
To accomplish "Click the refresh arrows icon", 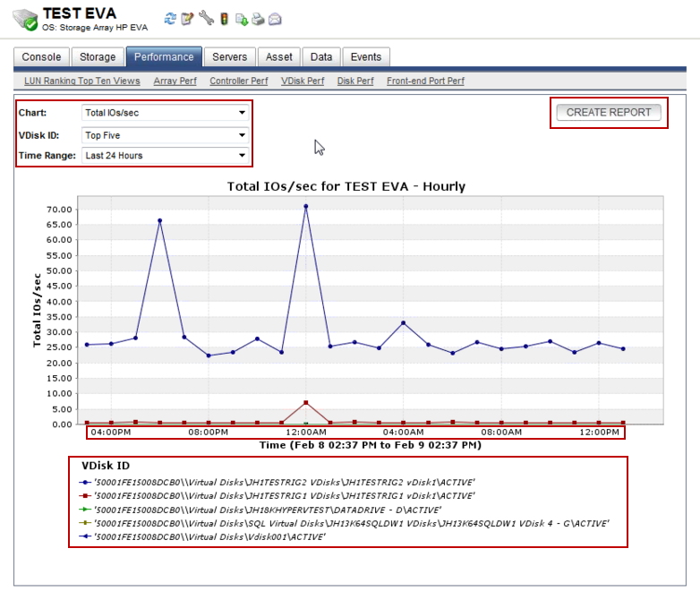I will (170, 19).
